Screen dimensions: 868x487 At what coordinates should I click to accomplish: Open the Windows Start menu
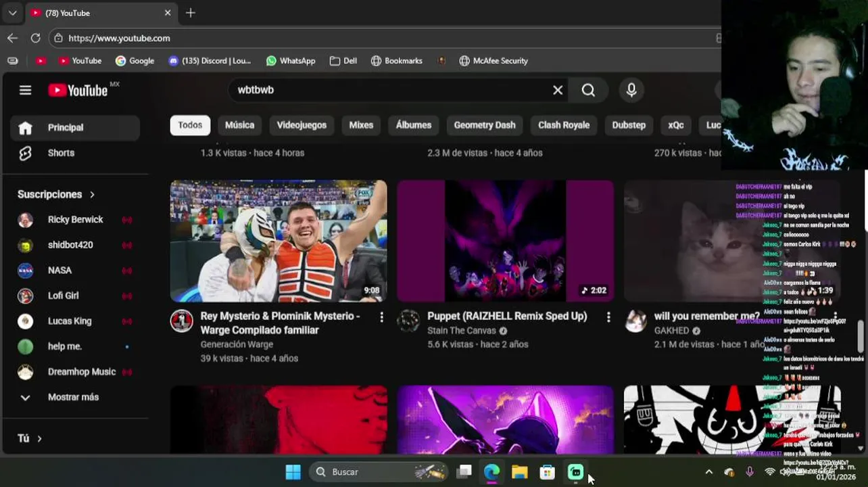point(293,472)
